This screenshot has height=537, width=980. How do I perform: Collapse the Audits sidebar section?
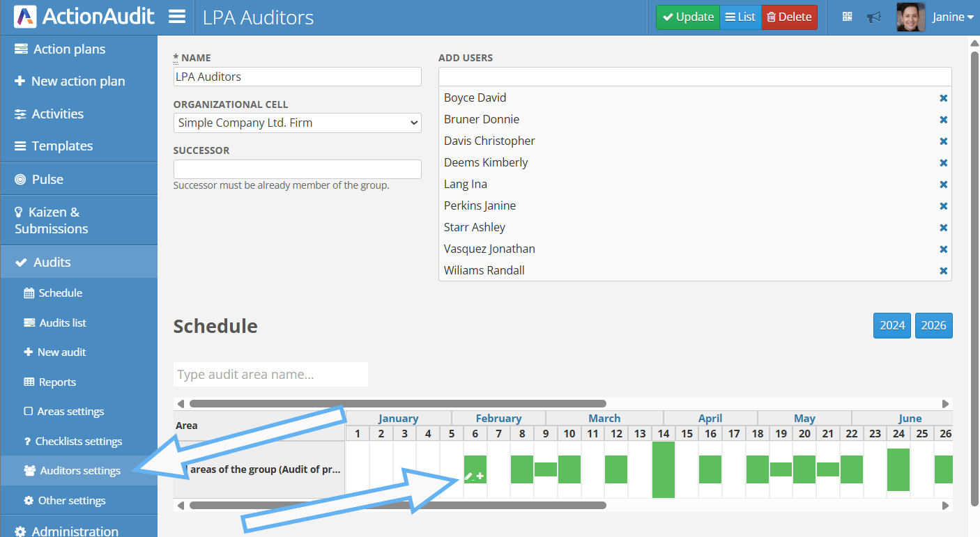coord(79,263)
